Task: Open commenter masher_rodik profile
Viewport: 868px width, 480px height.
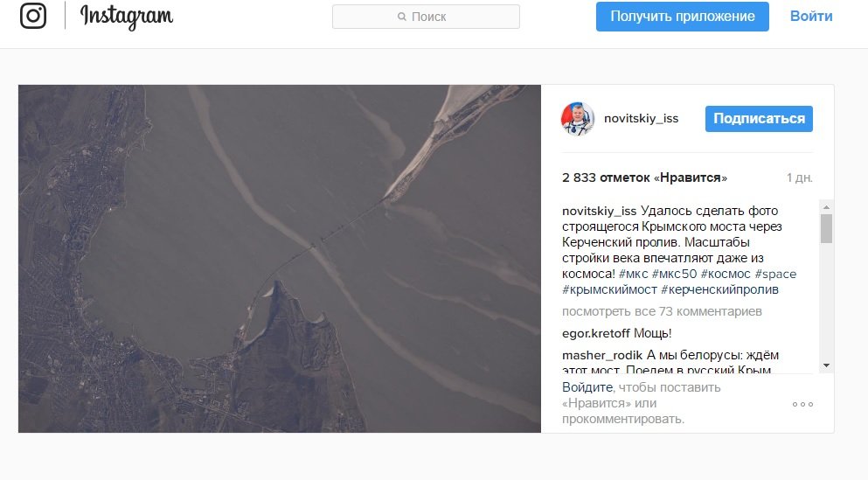Action: pyautogui.click(x=601, y=355)
